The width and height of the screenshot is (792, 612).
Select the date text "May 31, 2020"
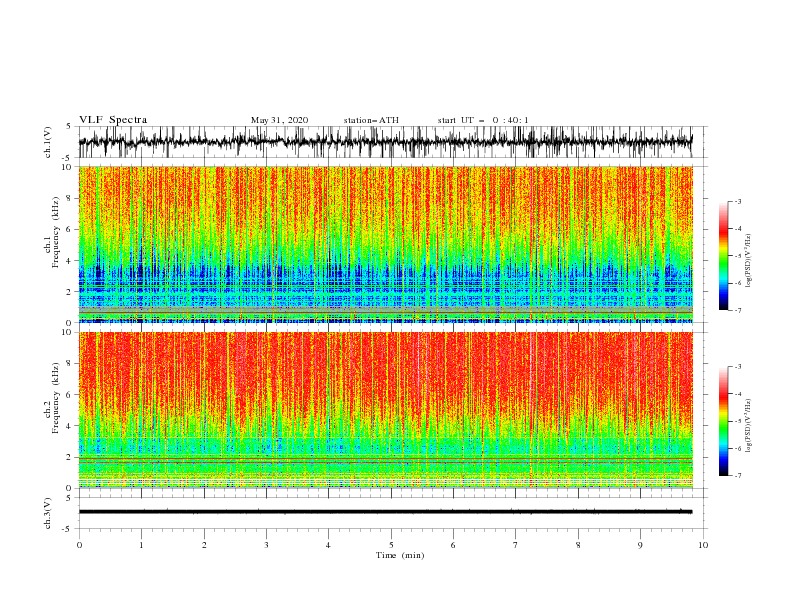pyautogui.click(x=279, y=120)
